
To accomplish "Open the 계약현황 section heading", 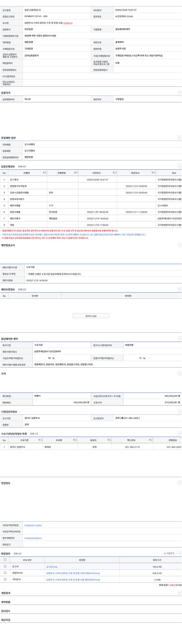I will (6, 602).
